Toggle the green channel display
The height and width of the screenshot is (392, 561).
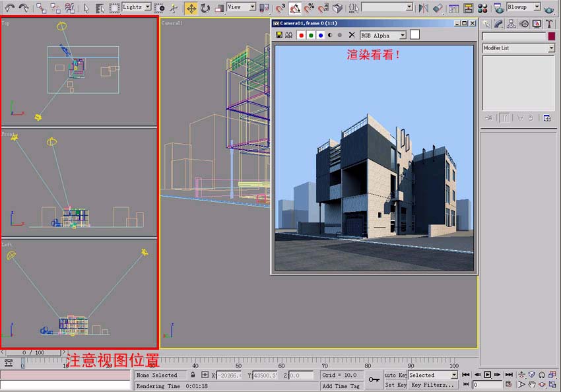pos(311,35)
